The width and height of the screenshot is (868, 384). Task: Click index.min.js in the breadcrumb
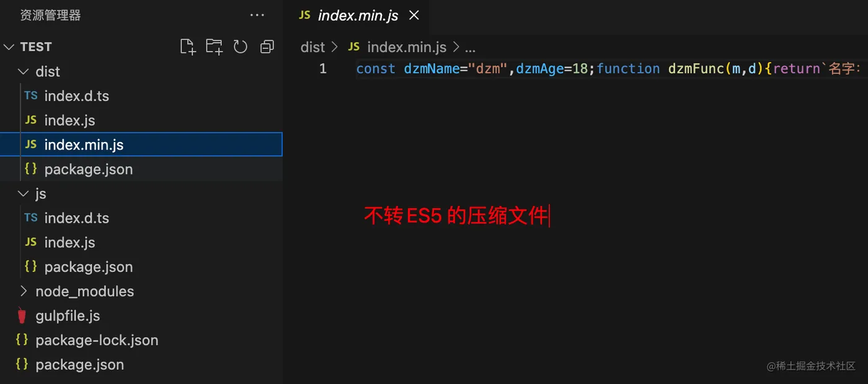point(407,47)
